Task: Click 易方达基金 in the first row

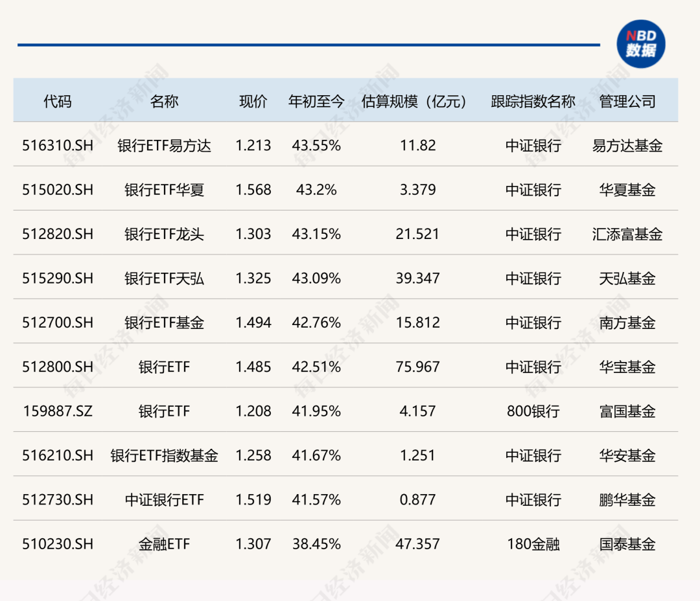Action: click(x=626, y=146)
